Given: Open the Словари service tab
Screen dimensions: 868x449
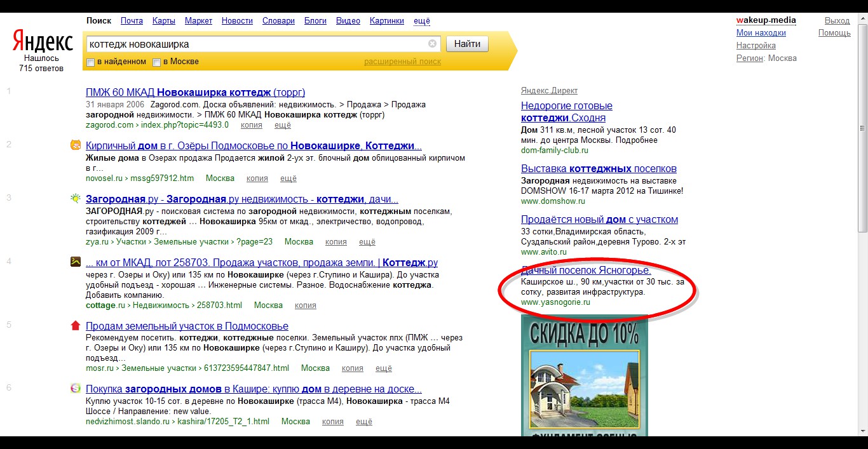Looking at the screenshot, I should pyautogui.click(x=278, y=20).
